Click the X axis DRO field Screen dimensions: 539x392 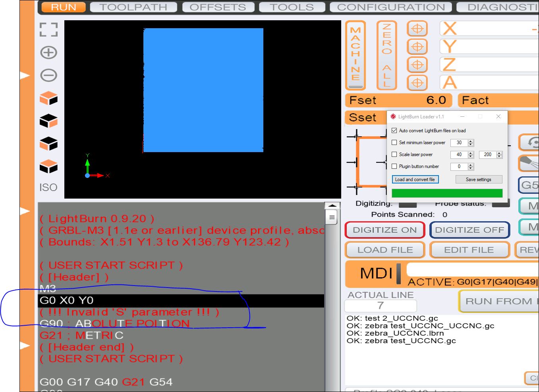[x=489, y=29]
